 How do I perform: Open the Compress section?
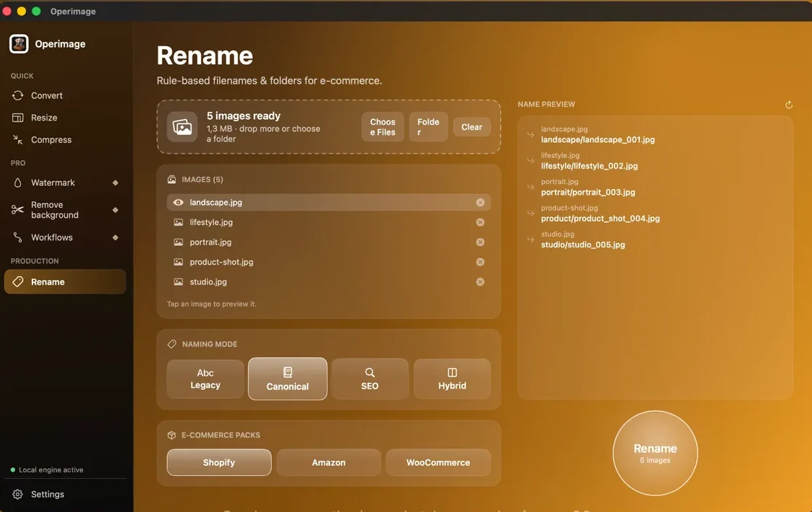[x=65, y=139]
